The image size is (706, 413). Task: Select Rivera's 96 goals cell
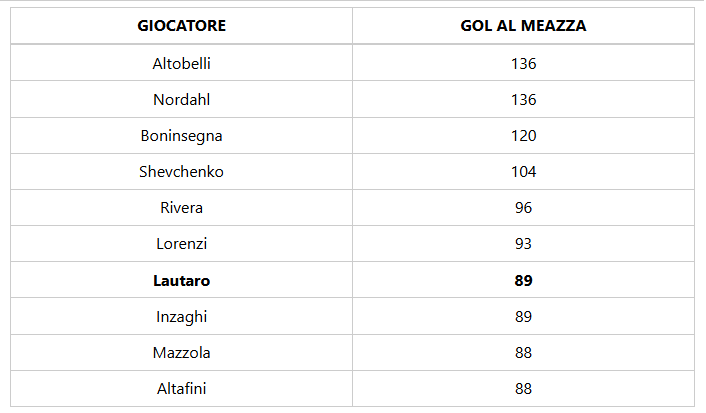point(523,208)
